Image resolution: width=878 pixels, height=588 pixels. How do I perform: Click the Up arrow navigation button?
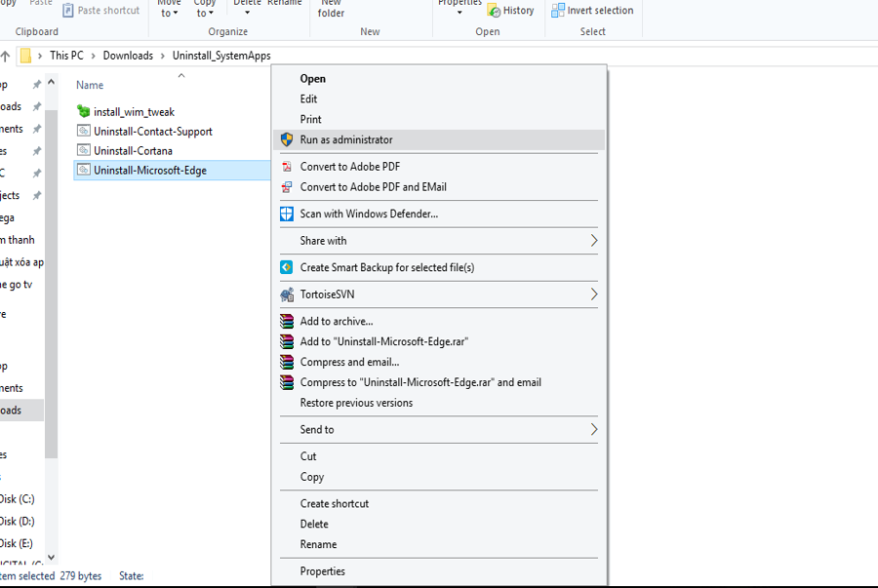click(x=6, y=56)
